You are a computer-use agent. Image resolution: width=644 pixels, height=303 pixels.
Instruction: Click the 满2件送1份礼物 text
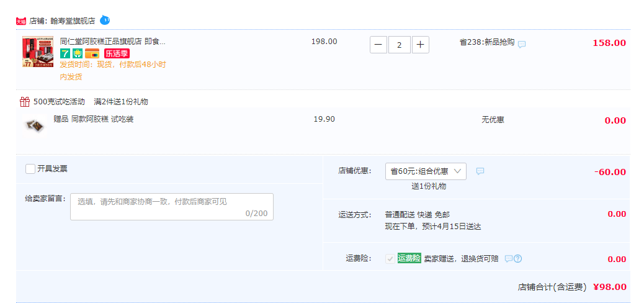click(121, 102)
